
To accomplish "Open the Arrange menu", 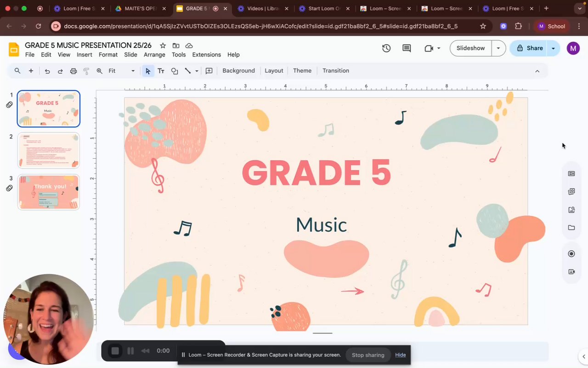I will point(154,55).
